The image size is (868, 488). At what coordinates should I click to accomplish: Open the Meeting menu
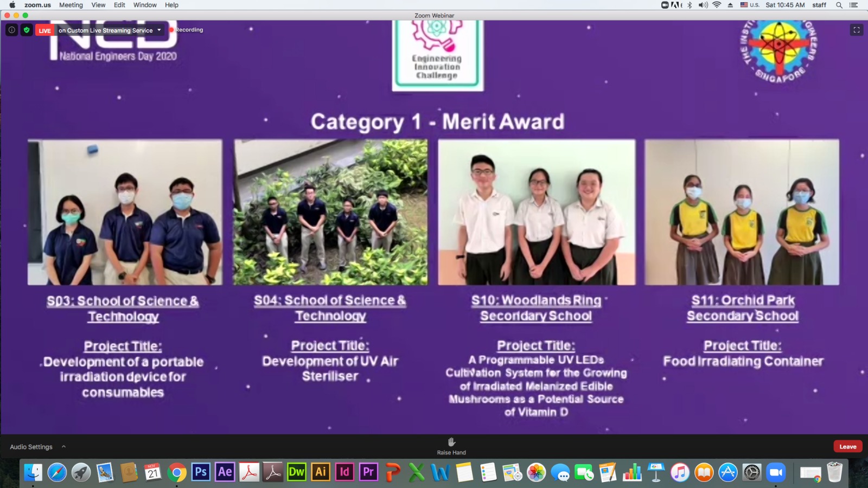pos(71,5)
